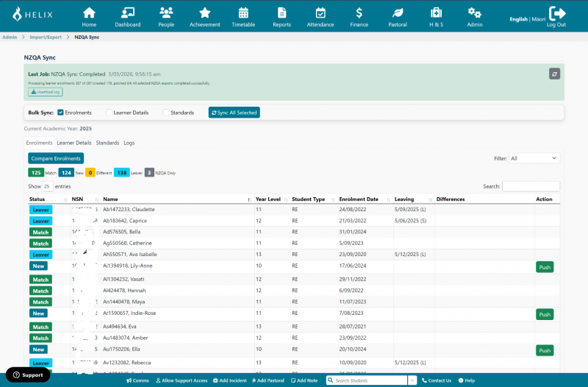Image resolution: width=588 pixels, height=387 pixels.
Task: Click the Log Out icon
Action: point(556,13)
